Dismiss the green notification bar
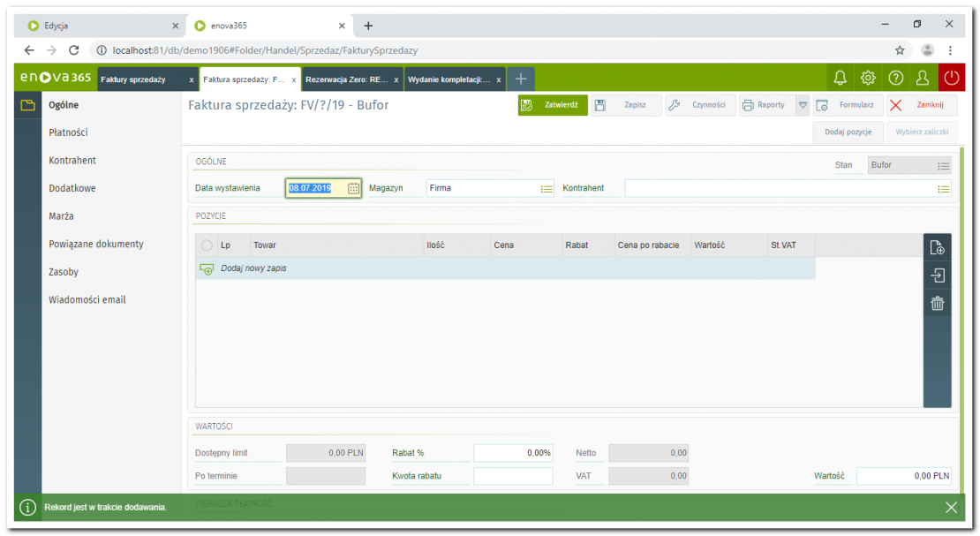The width and height of the screenshot is (980, 536). (950, 507)
